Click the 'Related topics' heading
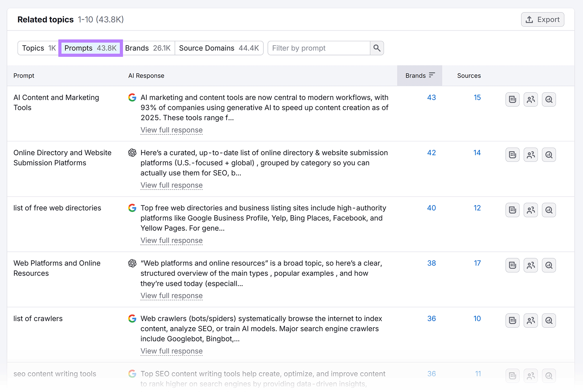Screen dimensions: 583x392 click(x=46, y=20)
